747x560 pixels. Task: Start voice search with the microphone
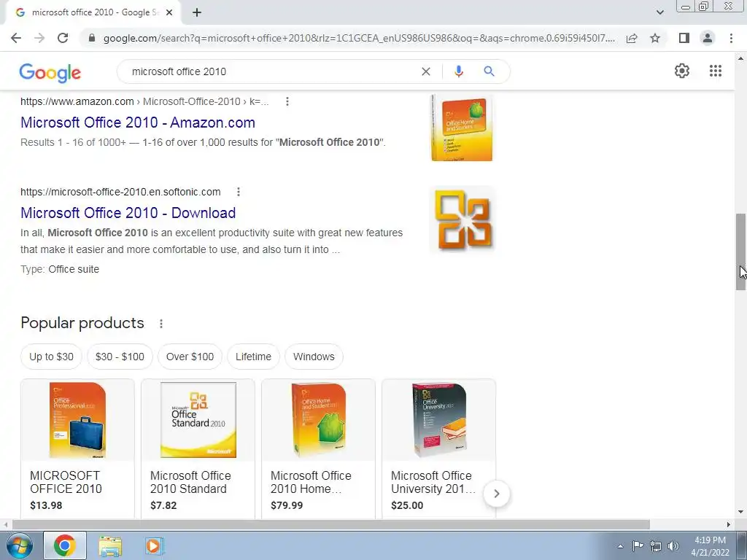pyautogui.click(x=459, y=71)
